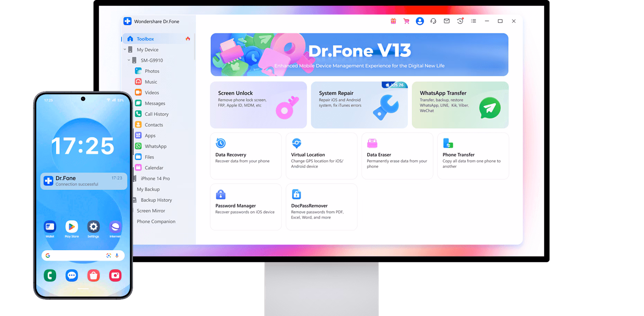644x316 pixels.
Task: Launch the WhatsApp Transfer card
Action: pos(460,105)
